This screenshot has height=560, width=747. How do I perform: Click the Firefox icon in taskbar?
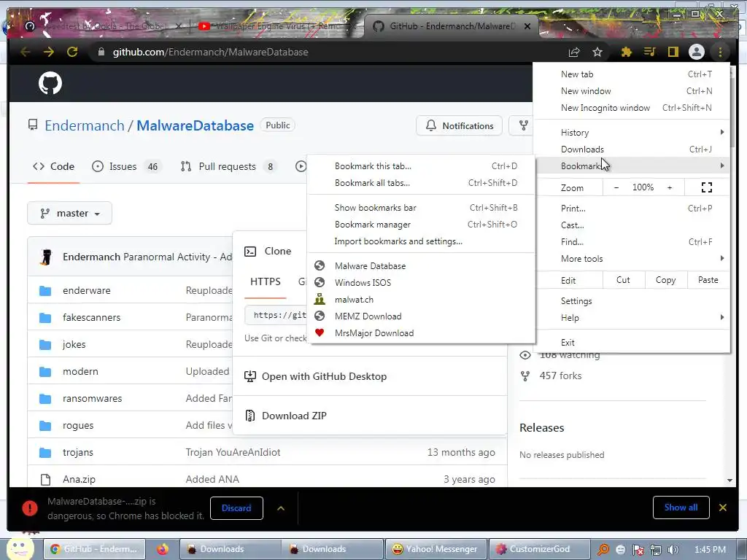163,549
